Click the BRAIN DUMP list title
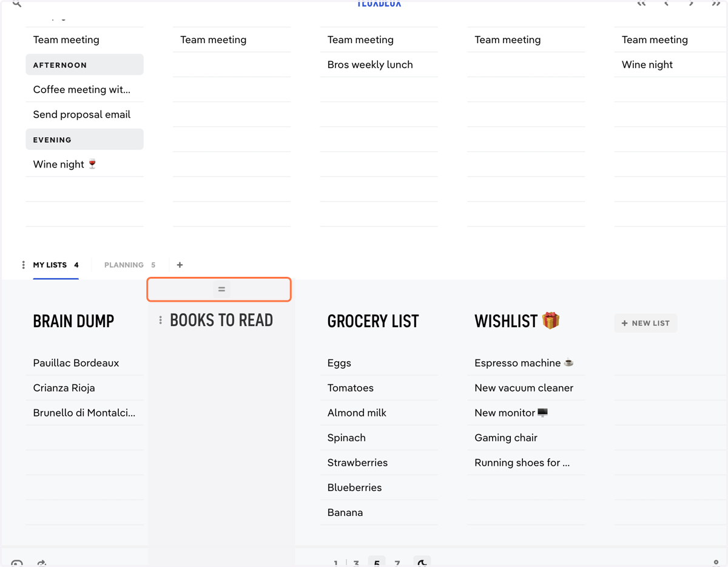The height and width of the screenshot is (567, 728). click(x=73, y=321)
